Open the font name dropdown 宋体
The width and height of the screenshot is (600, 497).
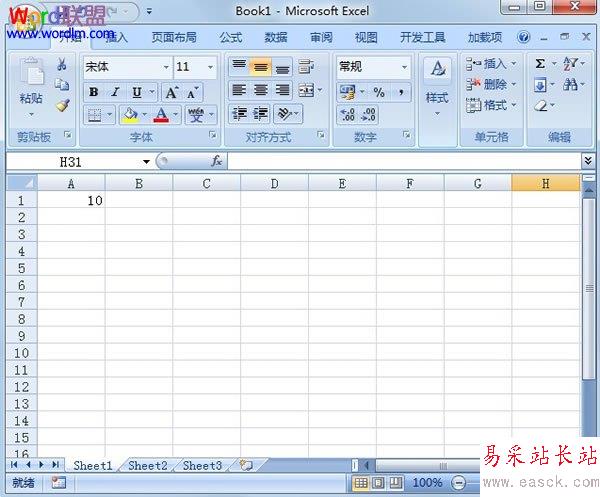pos(166,67)
